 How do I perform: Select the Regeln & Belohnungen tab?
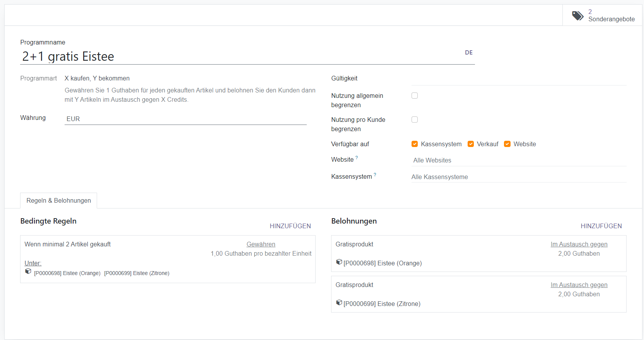[x=59, y=200]
